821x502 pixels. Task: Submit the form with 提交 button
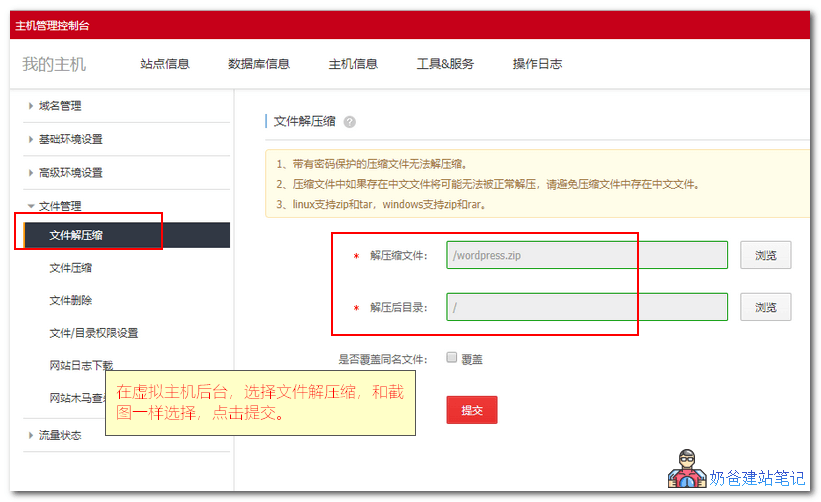(x=472, y=410)
